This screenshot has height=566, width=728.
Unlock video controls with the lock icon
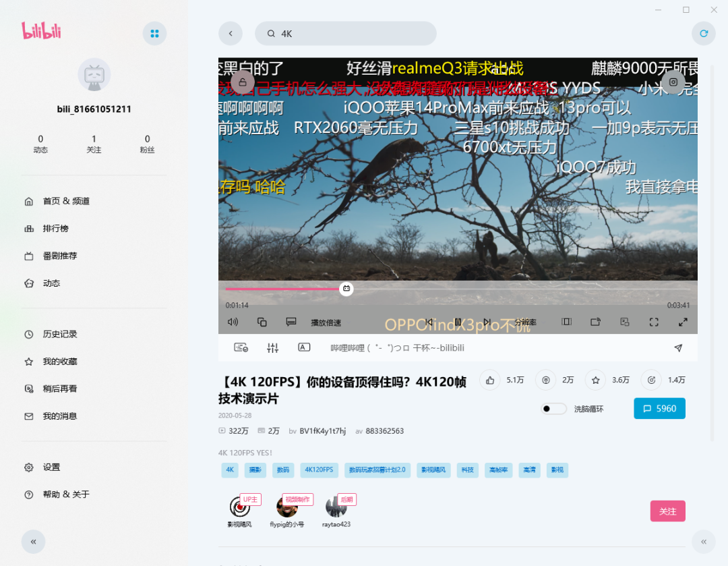point(243,83)
